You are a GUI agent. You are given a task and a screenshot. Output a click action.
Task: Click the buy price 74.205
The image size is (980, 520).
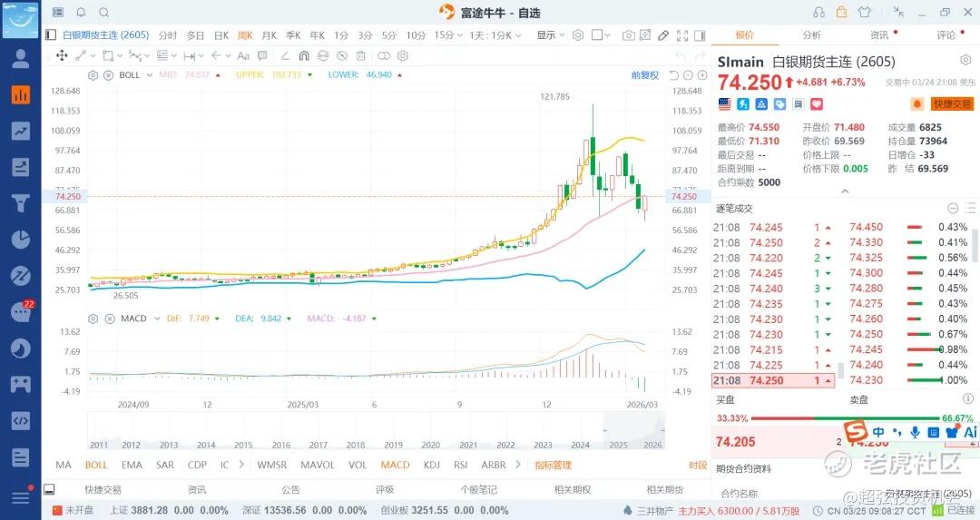[x=735, y=442]
